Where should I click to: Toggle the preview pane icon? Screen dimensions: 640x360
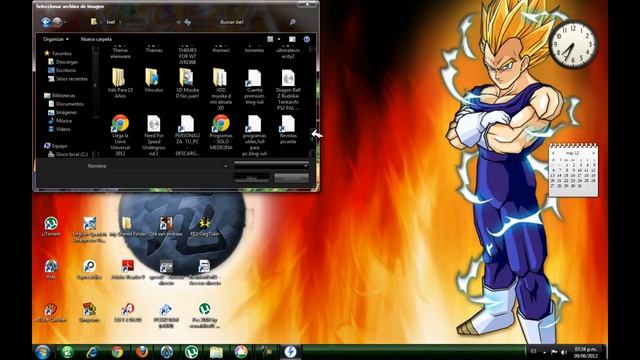click(x=292, y=39)
